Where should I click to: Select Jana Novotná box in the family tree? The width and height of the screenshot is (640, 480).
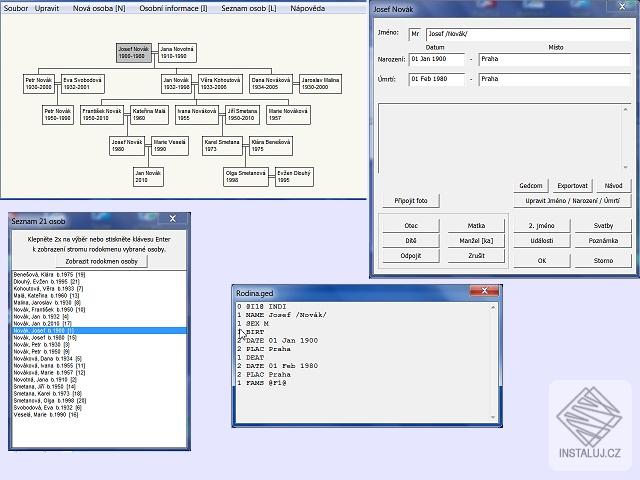(x=177, y=52)
